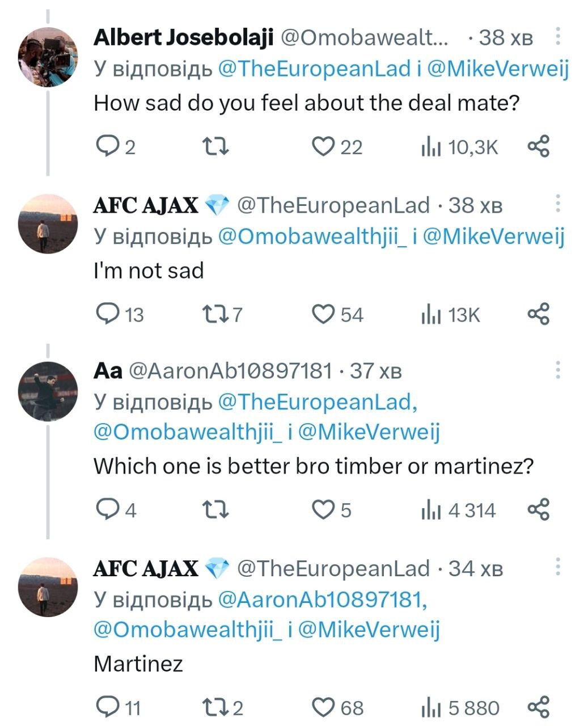Open the @MikeVerweij mention in Albert's tweet

point(497,69)
